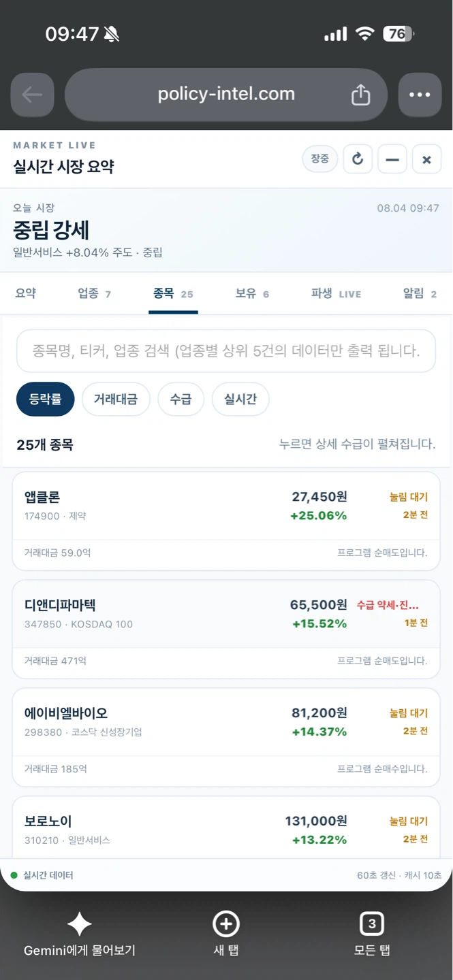Switch to the 업종 tab
453x980 pixels.
pyautogui.click(x=95, y=294)
